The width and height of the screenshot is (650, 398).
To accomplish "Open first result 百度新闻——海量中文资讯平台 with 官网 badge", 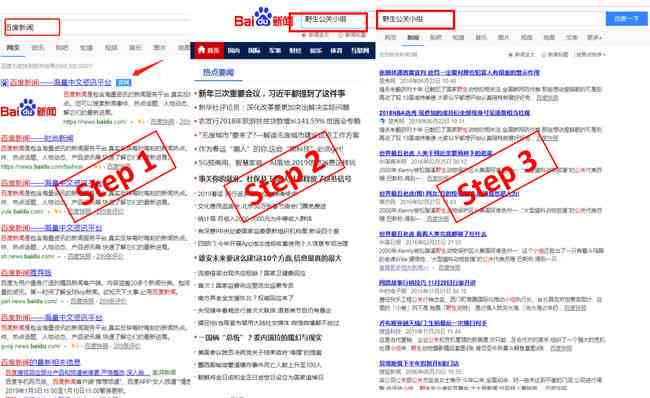I will click(61, 83).
